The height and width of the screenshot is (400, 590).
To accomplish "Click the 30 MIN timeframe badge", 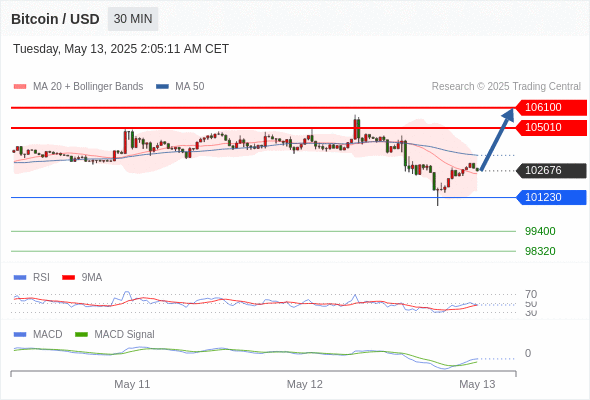I will (133, 19).
